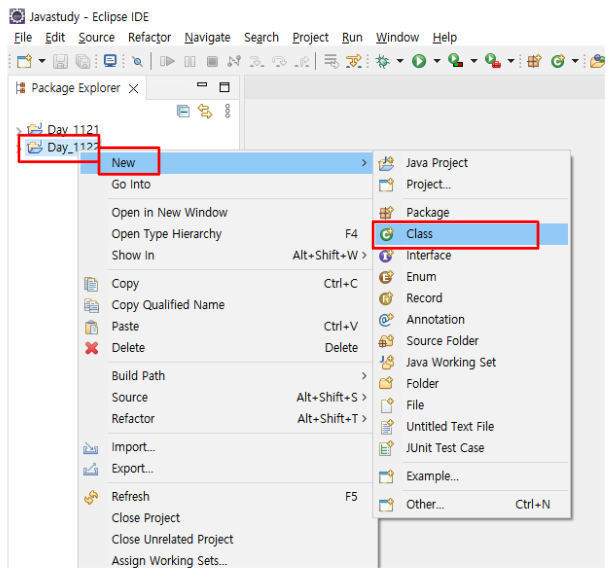
Task: Click the Step Return icon
Action: click(x=302, y=61)
